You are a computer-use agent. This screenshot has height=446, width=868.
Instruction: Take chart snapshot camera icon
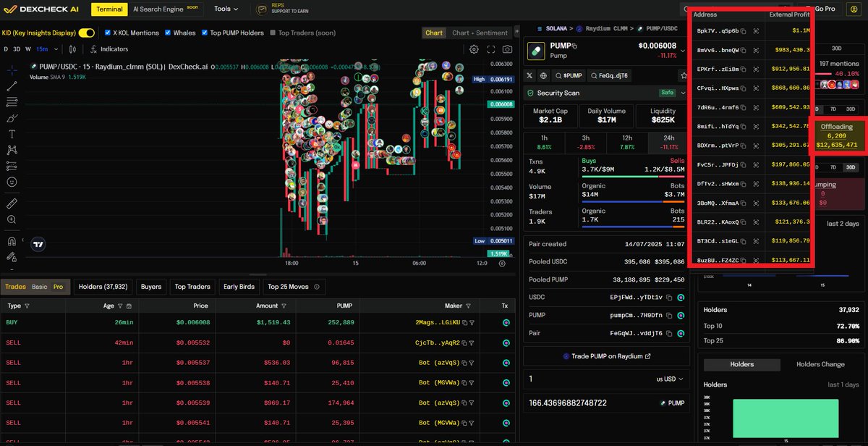click(x=508, y=49)
